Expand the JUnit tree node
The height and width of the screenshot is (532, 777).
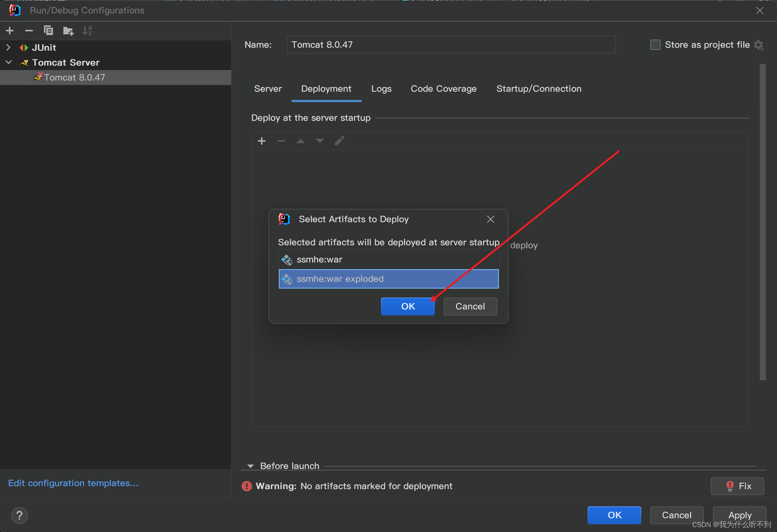pos(9,47)
